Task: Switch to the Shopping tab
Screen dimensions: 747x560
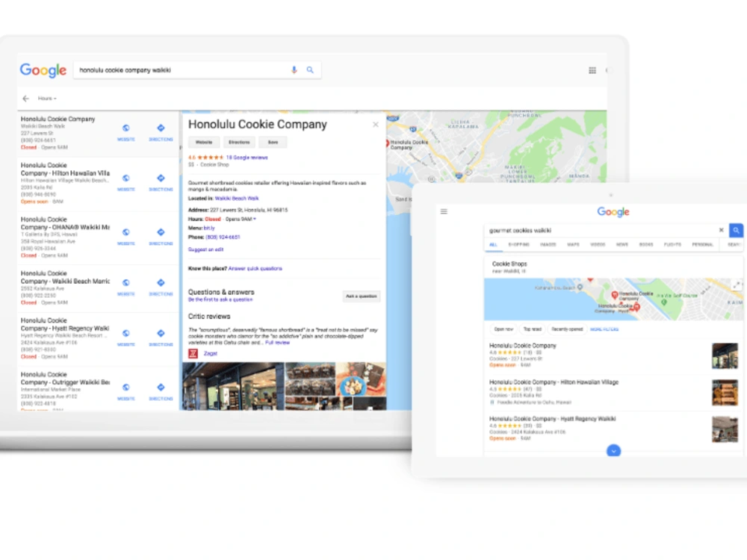Action: pyautogui.click(x=519, y=245)
